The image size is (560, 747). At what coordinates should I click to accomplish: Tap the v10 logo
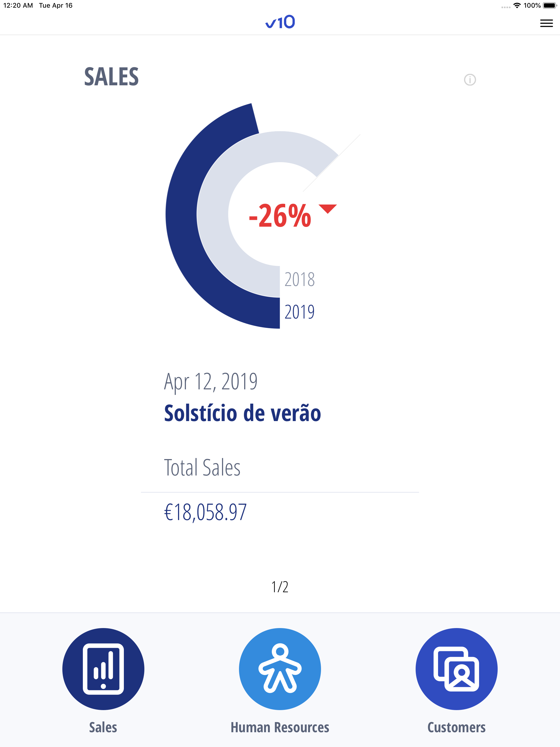point(280,22)
